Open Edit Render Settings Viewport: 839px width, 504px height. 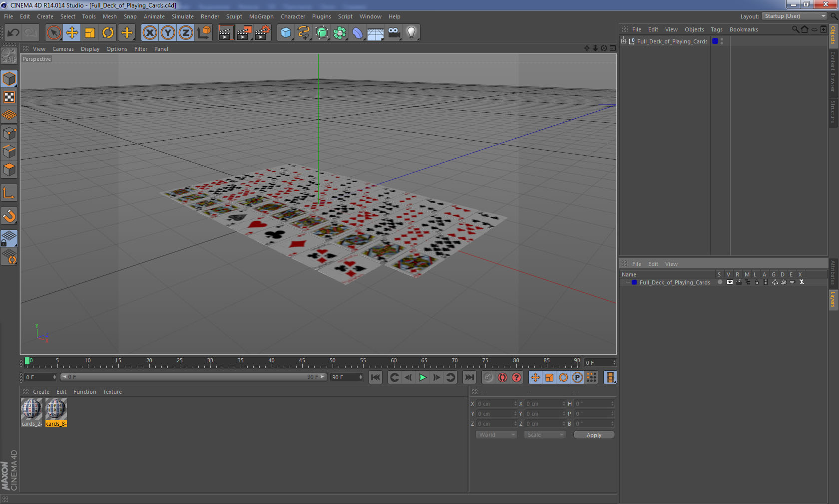(x=263, y=33)
